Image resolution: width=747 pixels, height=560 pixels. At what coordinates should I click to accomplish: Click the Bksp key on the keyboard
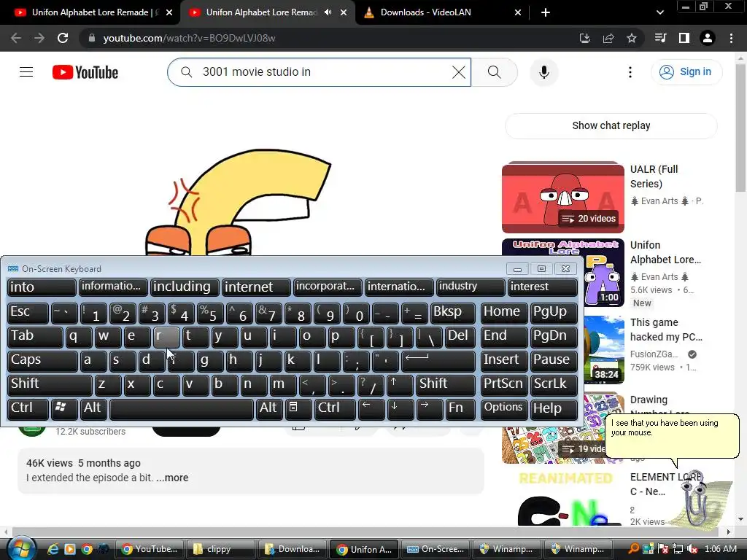click(452, 313)
